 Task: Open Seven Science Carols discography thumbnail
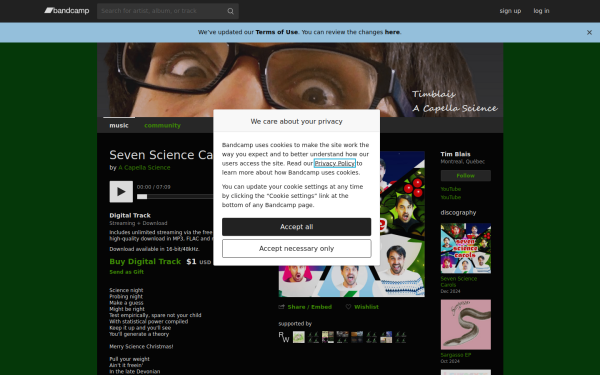(x=466, y=248)
